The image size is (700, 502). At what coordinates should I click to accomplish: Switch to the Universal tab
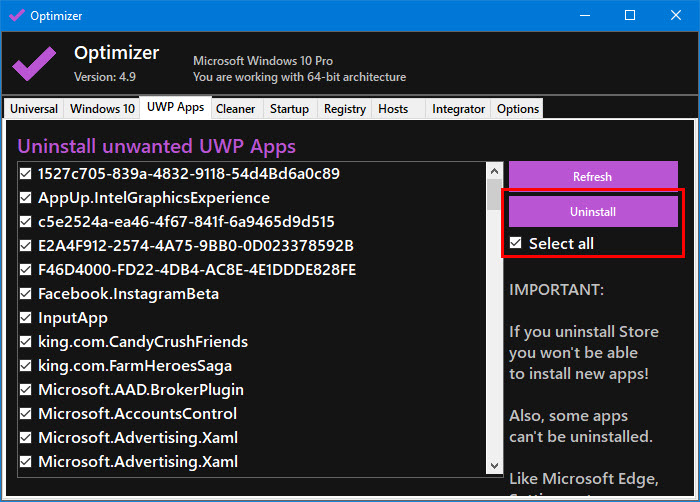pyautogui.click(x=35, y=109)
